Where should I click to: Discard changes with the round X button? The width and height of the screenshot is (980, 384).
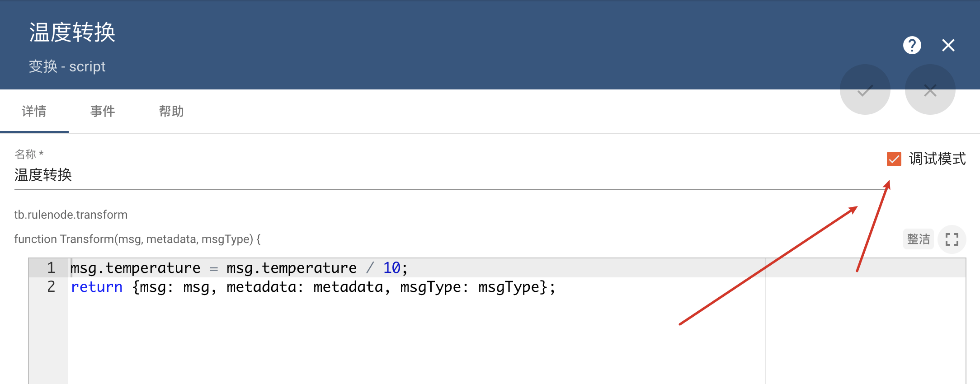pyautogui.click(x=930, y=90)
